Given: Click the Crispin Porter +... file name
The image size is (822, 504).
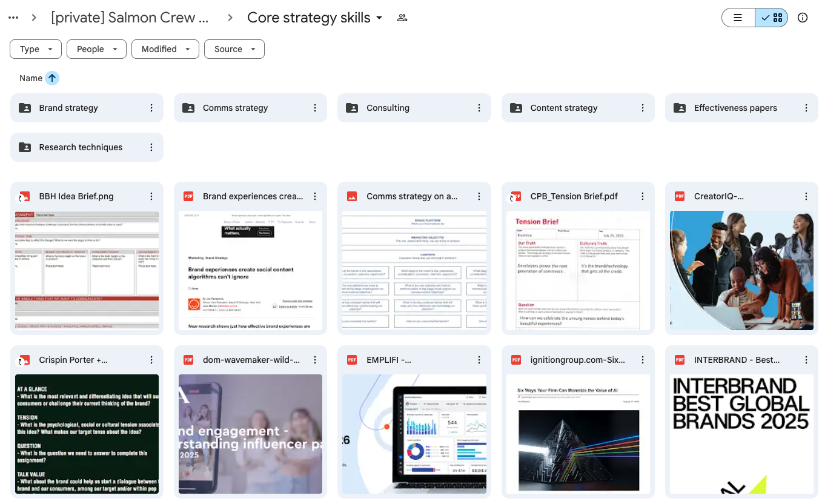Looking at the screenshot, I should pyautogui.click(x=74, y=360).
